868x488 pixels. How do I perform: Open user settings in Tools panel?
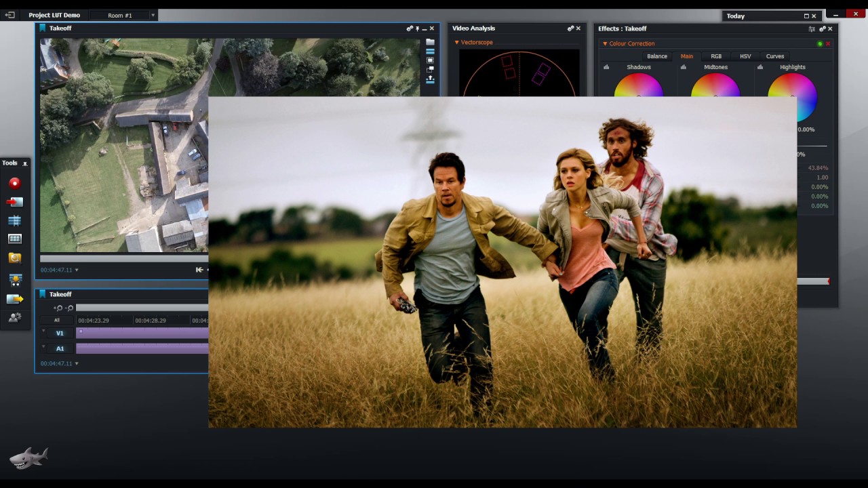point(14,317)
